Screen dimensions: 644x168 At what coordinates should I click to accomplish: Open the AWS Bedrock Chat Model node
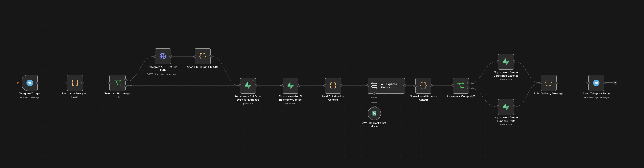tap(374, 113)
